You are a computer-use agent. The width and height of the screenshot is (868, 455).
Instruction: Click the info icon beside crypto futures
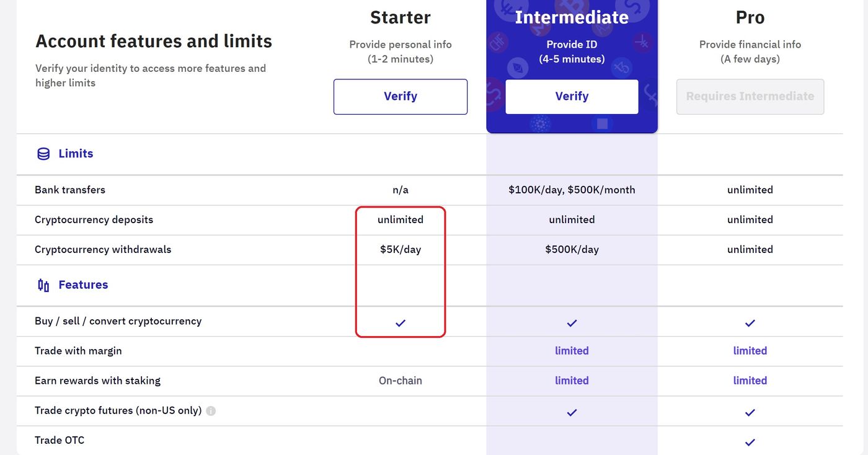coord(211,411)
